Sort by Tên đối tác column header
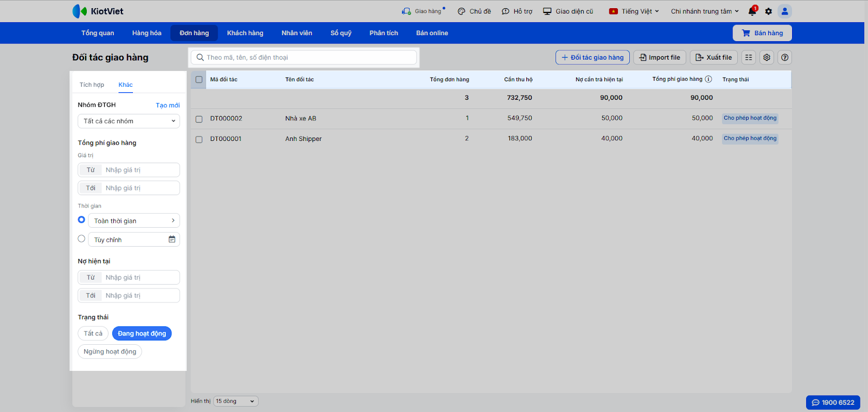Screen dimensions: 868x412 (299, 80)
